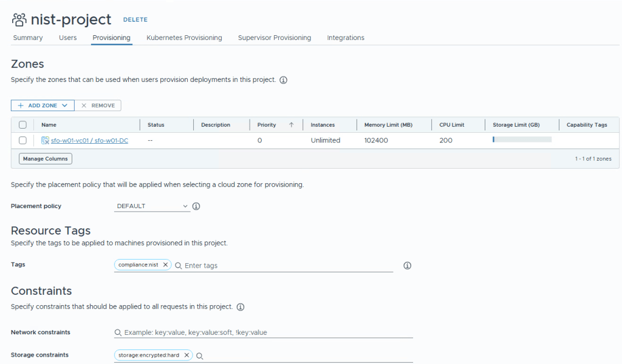Click the Priority column sort arrow

coord(291,125)
